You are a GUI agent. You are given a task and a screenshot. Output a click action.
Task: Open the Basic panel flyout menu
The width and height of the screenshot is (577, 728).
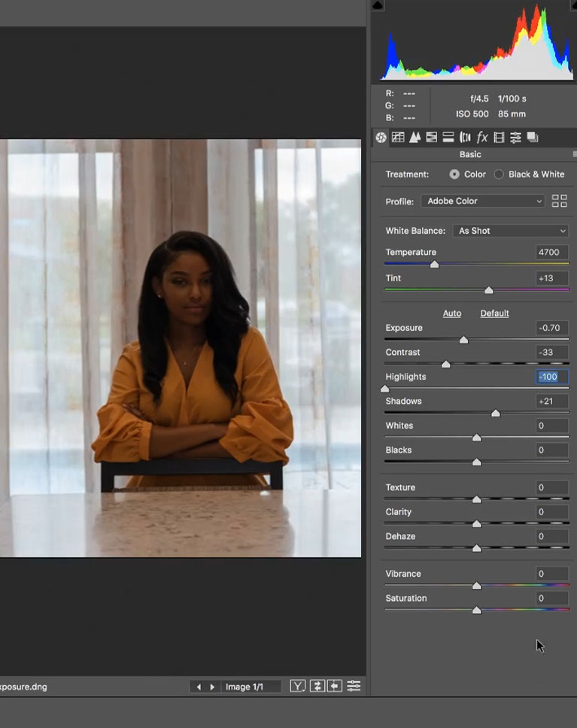click(574, 154)
